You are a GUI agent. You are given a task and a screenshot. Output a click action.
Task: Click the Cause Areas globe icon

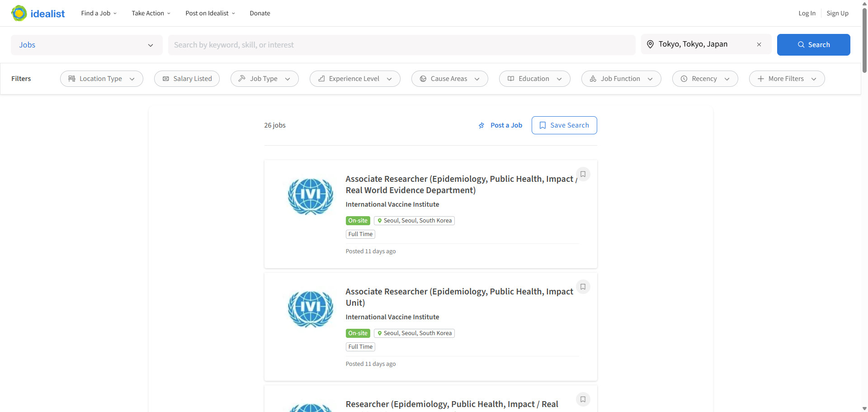[x=423, y=79]
